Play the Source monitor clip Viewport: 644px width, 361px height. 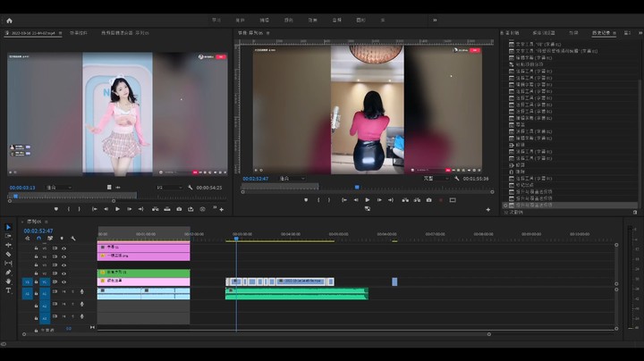click(x=117, y=209)
